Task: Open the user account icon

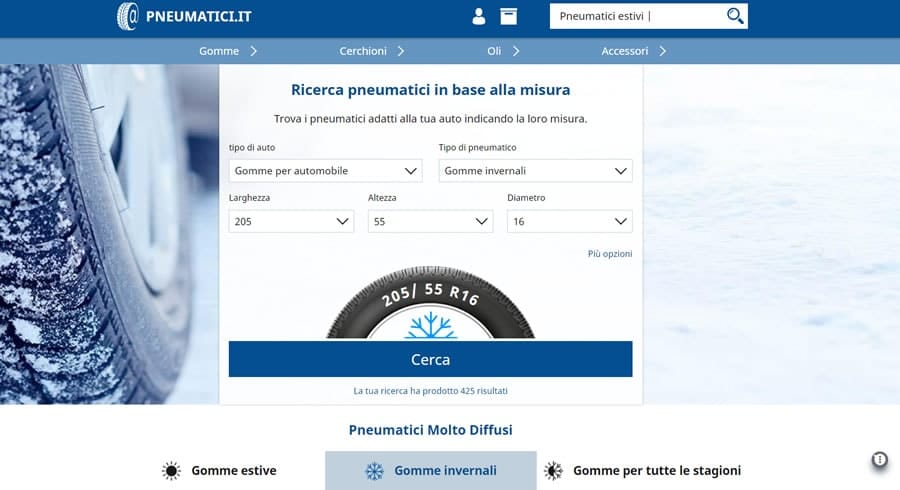Action: coord(479,16)
